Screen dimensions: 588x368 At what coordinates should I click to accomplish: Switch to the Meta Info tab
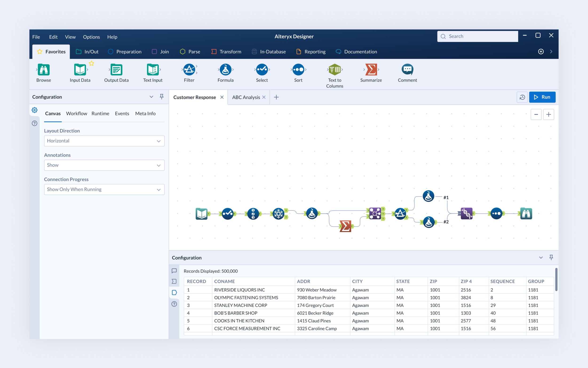(x=145, y=113)
